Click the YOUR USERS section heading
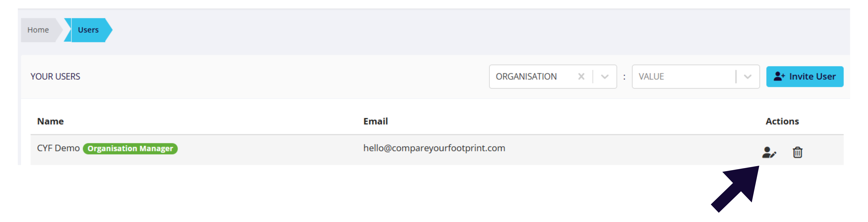This screenshot has width=868, height=222. point(55,77)
